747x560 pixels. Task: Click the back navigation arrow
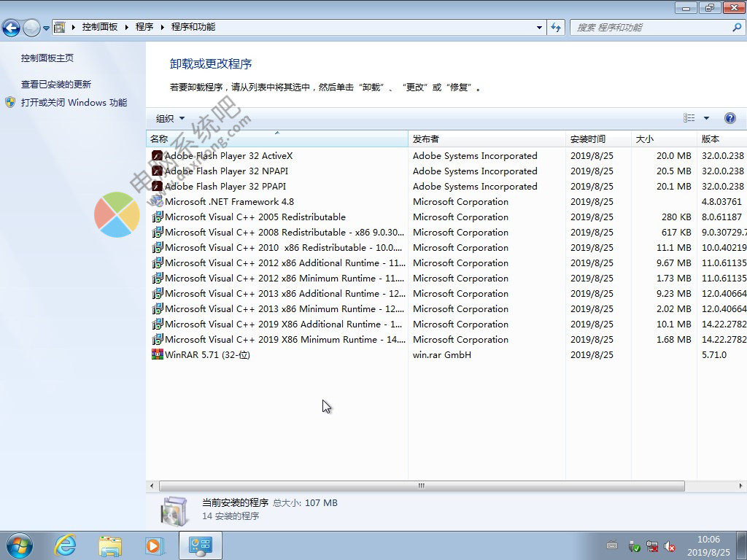coord(12,28)
